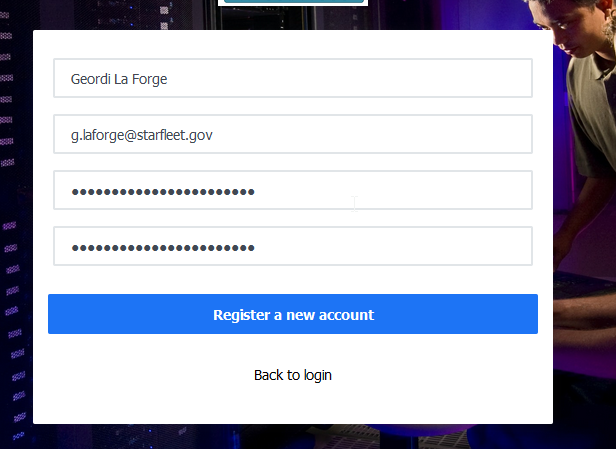
Task: Submit the form via the blue Register button
Action: click(293, 314)
